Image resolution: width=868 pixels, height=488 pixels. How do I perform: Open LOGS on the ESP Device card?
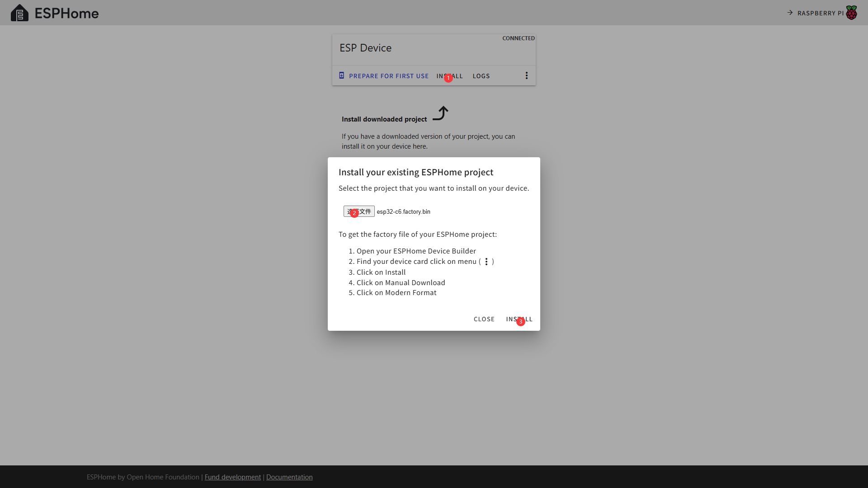pos(481,76)
